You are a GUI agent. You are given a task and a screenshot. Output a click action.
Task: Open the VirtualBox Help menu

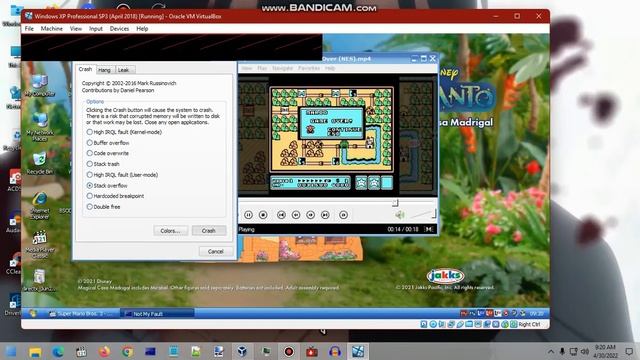click(x=142, y=29)
